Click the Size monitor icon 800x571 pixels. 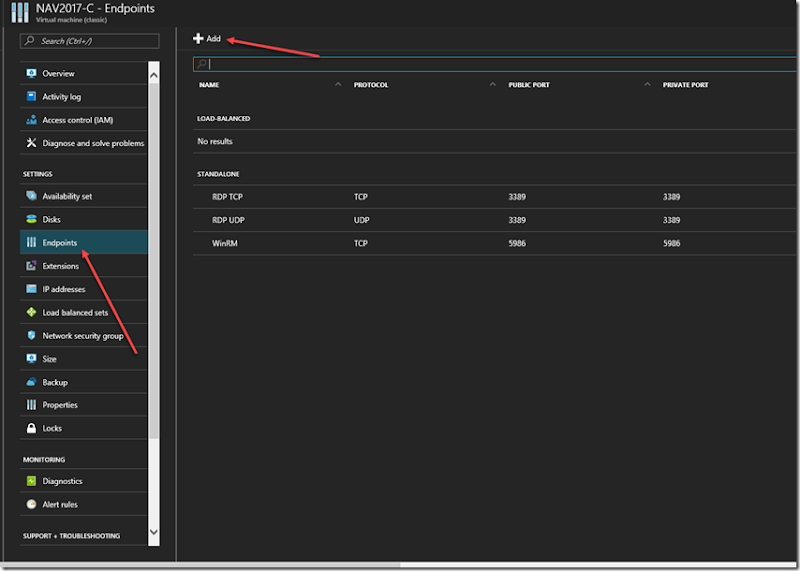(31, 359)
